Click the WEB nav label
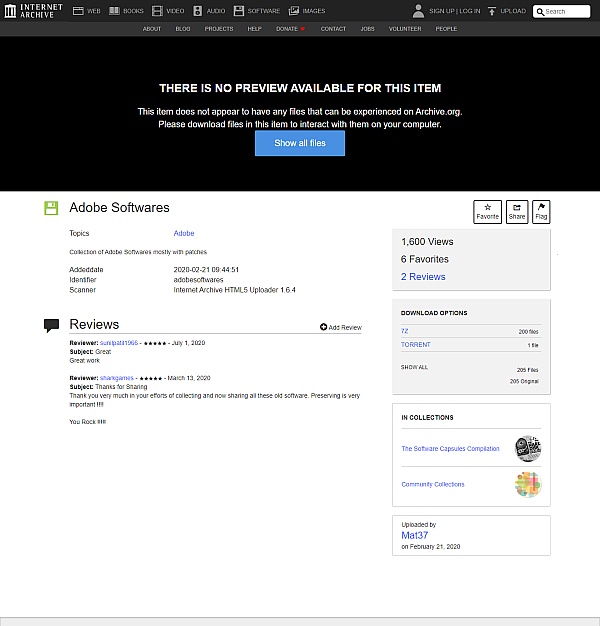Image resolution: width=600 pixels, height=626 pixels. (94, 11)
